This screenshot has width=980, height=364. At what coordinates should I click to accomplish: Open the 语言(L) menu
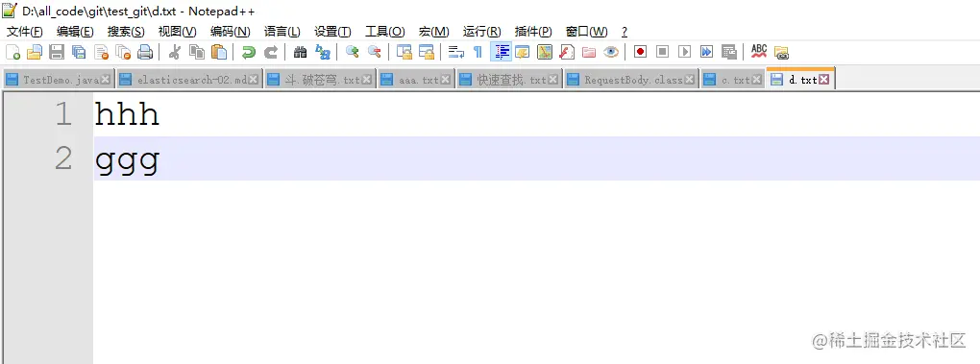[282, 32]
